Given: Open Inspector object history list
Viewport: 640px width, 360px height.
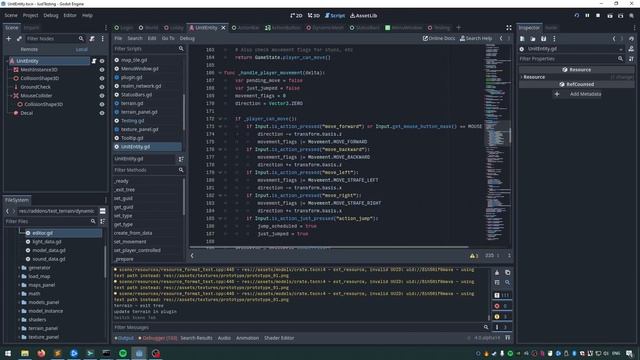Looking at the screenshot, I should coord(631,39).
